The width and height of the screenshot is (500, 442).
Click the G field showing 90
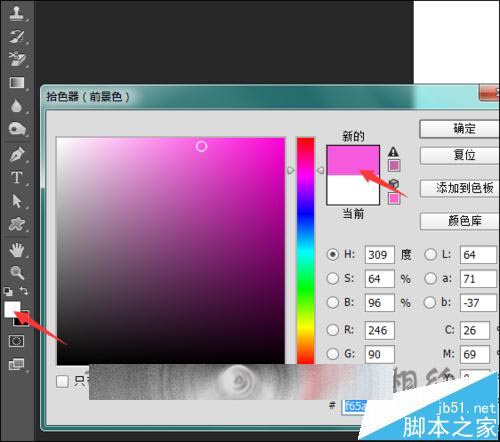point(380,354)
